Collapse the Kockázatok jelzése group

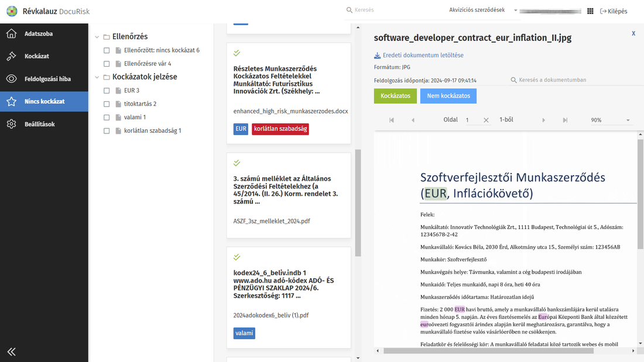(97, 77)
